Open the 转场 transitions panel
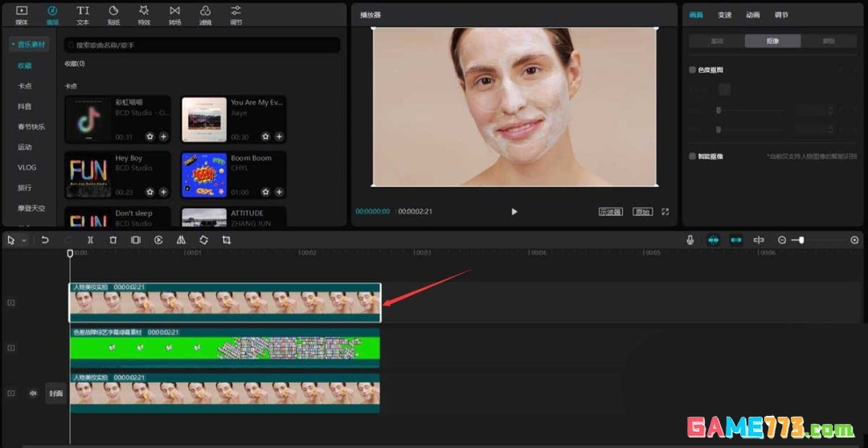 174,14
